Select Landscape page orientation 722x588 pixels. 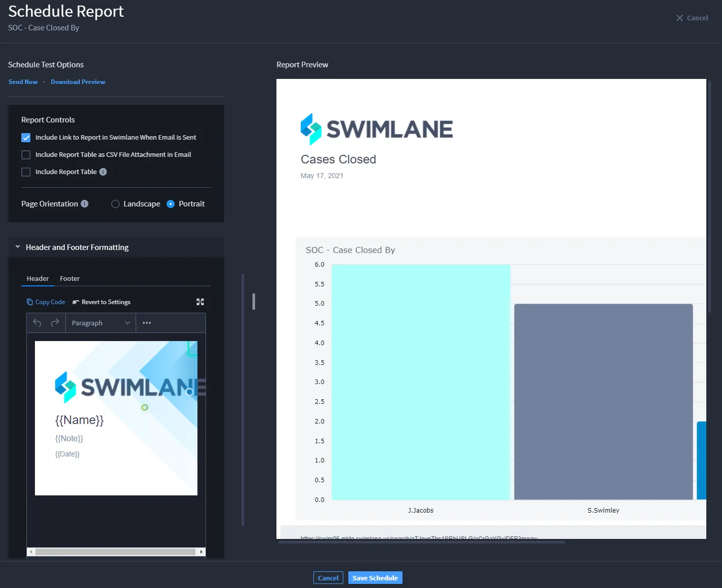coord(115,204)
